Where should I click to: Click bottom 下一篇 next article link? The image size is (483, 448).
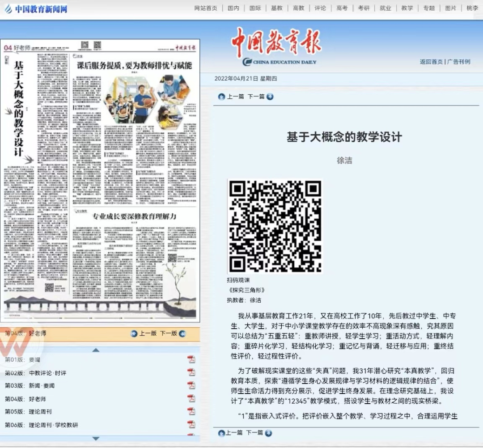[254, 432]
